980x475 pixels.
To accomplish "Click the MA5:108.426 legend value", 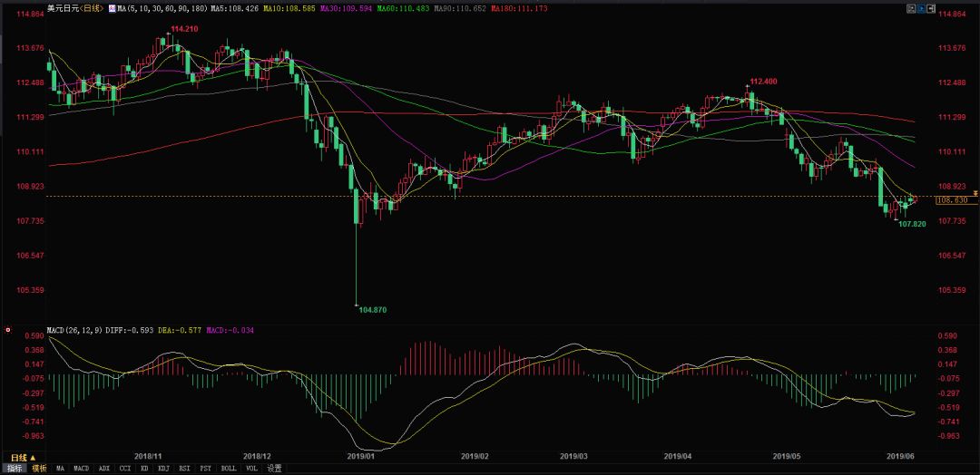I will click(x=234, y=9).
